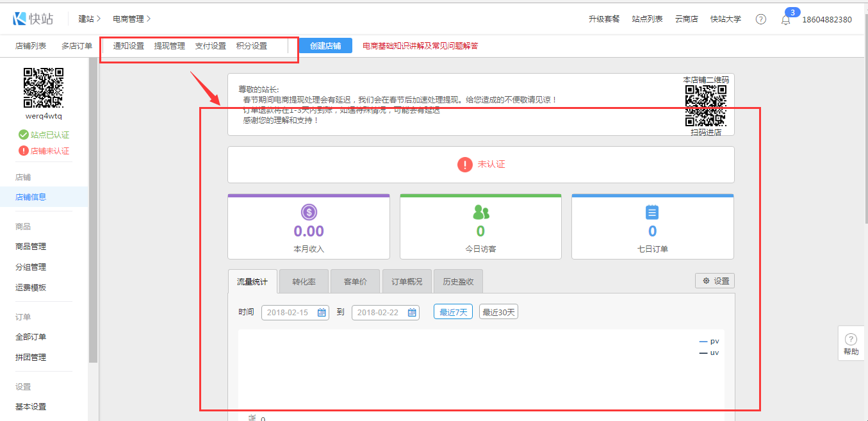Click the 创建店铺 button

(325, 46)
